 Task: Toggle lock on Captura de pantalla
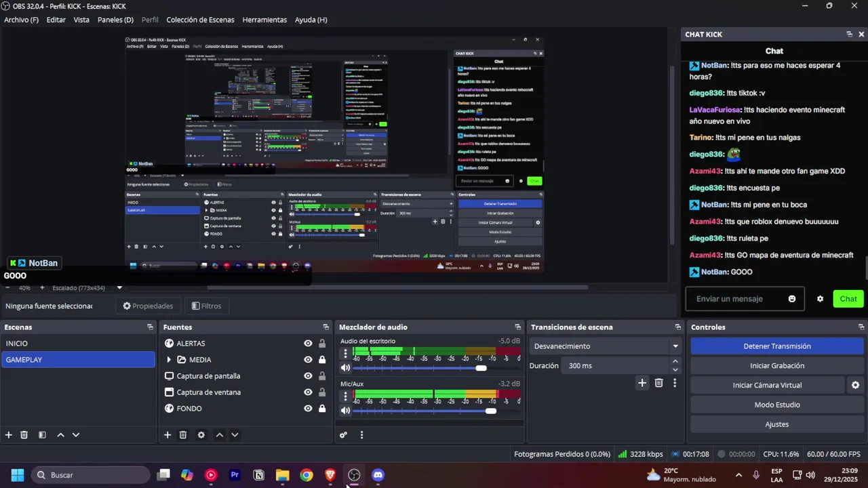tap(322, 376)
